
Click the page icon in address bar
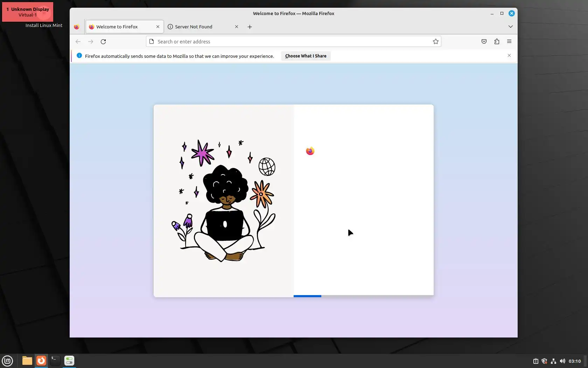point(152,41)
